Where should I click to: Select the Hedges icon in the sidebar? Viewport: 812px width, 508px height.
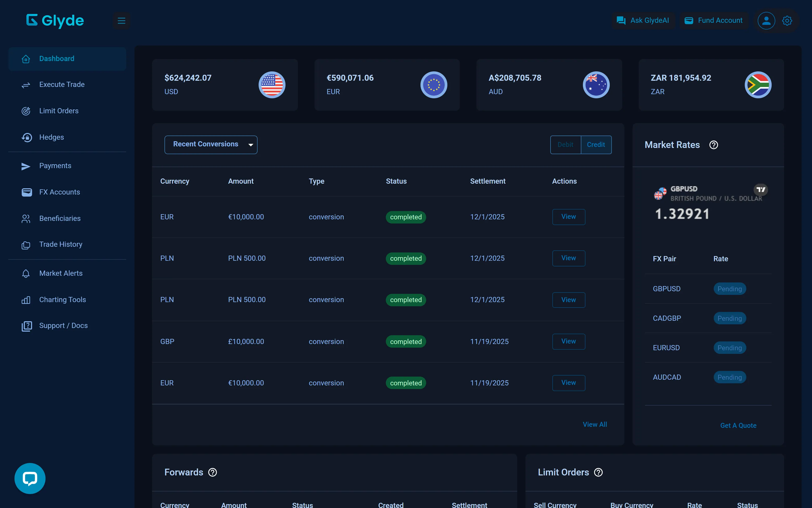(x=27, y=137)
